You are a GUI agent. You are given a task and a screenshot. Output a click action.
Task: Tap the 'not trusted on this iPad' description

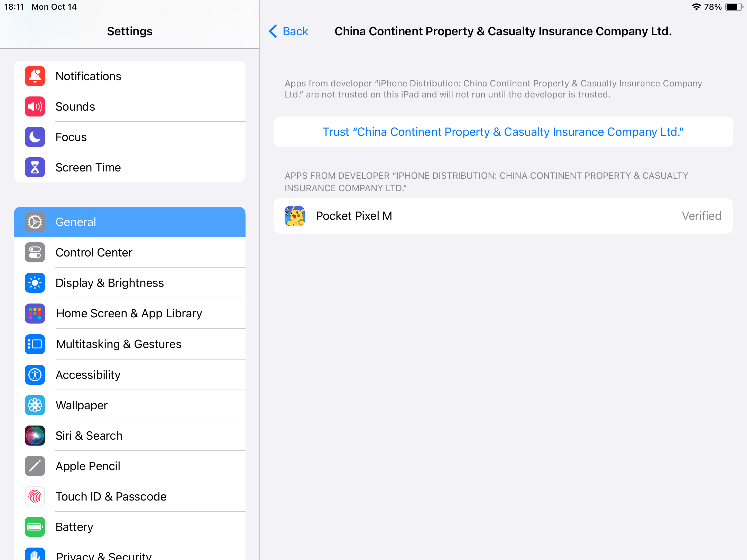click(x=494, y=89)
